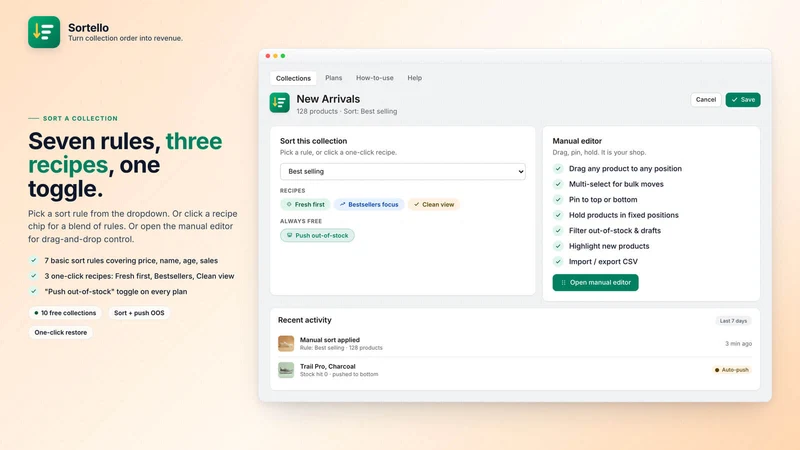Click Open manual editor button
Screen dimensions: 800x450
coord(595,283)
